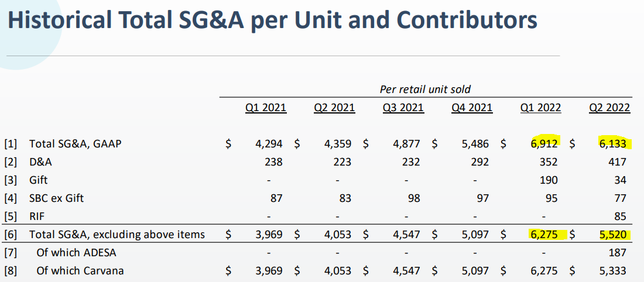Click the value 4,359 for Q2 2021

click(x=337, y=144)
